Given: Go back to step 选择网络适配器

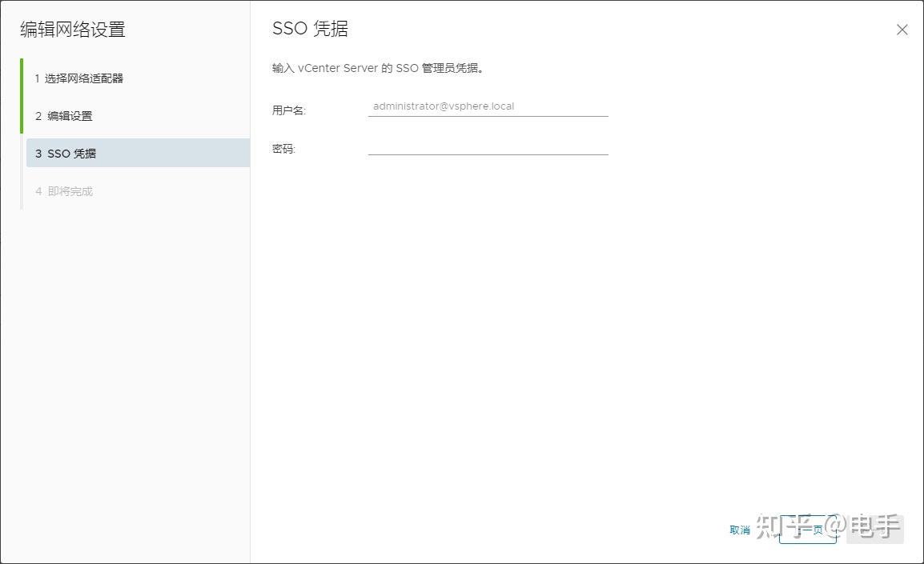Looking at the screenshot, I should coord(78,78).
